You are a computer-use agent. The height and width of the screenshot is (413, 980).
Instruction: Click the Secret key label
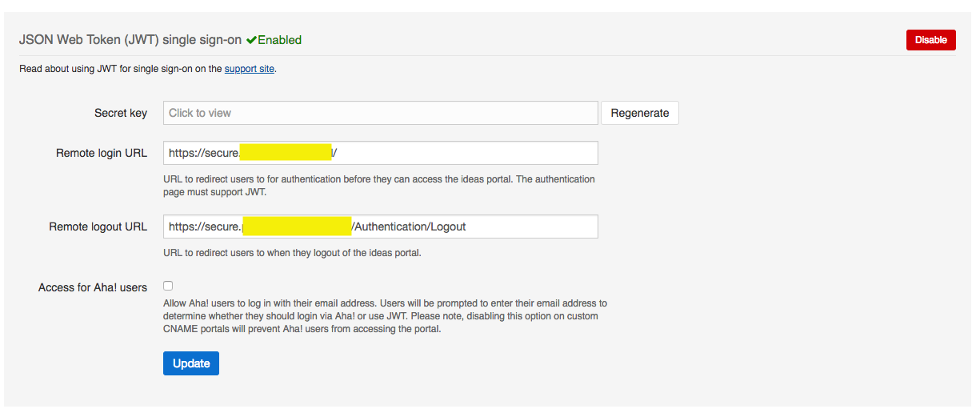pyautogui.click(x=121, y=113)
